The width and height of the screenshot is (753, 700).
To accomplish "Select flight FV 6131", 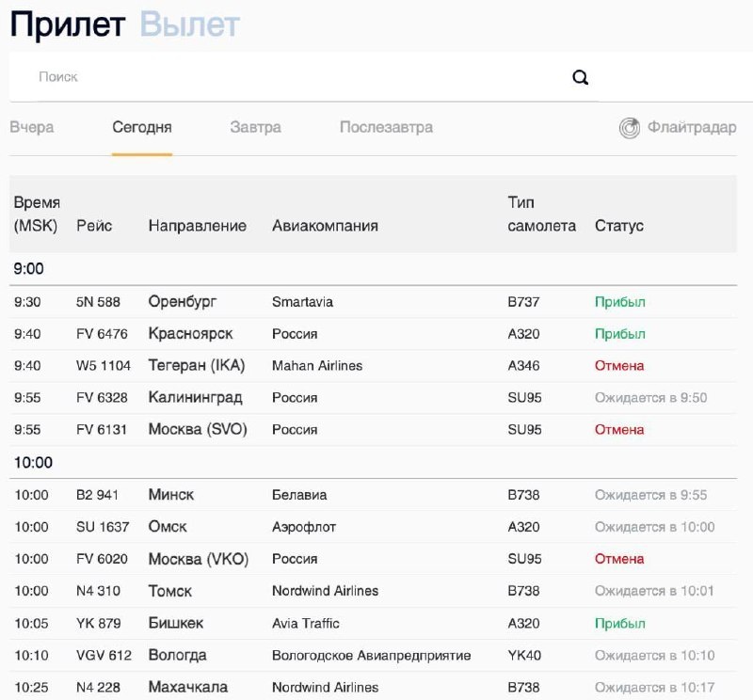I will [102, 430].
